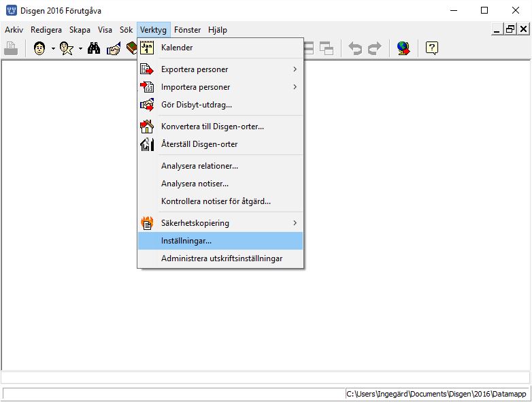Click the Gör Disbyt-utdrag icon
Viewport: 532px width, 402px height.
(x=147, y=105)
